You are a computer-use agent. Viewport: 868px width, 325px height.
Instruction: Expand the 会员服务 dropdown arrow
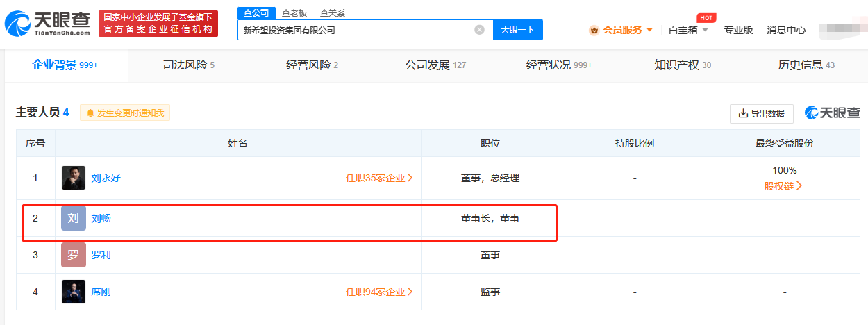pyautogui.click(x=649, y=30)
